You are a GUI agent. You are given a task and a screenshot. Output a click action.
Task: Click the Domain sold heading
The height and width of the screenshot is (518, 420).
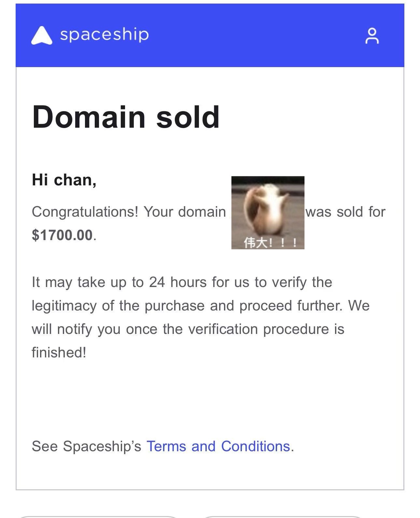pyautogui.click(x=126, y=117)
